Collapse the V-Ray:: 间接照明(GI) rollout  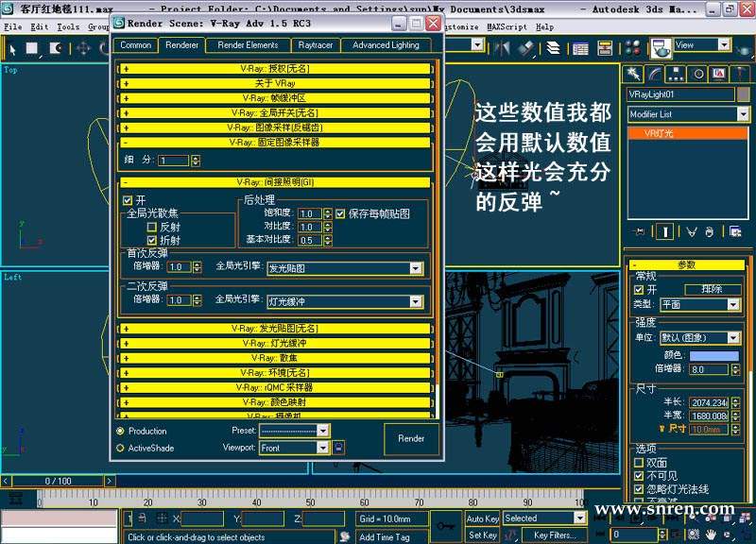point(275,182)
